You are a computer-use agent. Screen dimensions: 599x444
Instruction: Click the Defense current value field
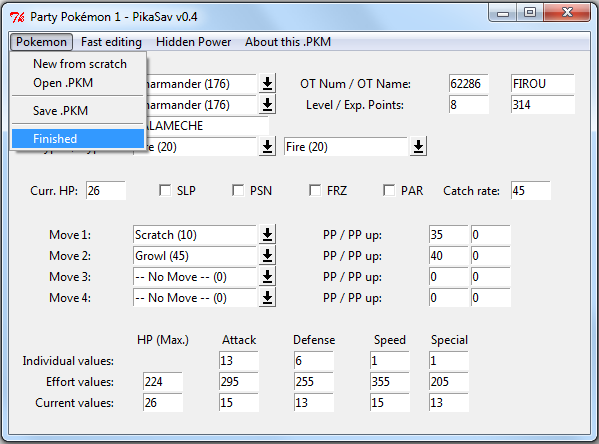[x=314, y=403]
